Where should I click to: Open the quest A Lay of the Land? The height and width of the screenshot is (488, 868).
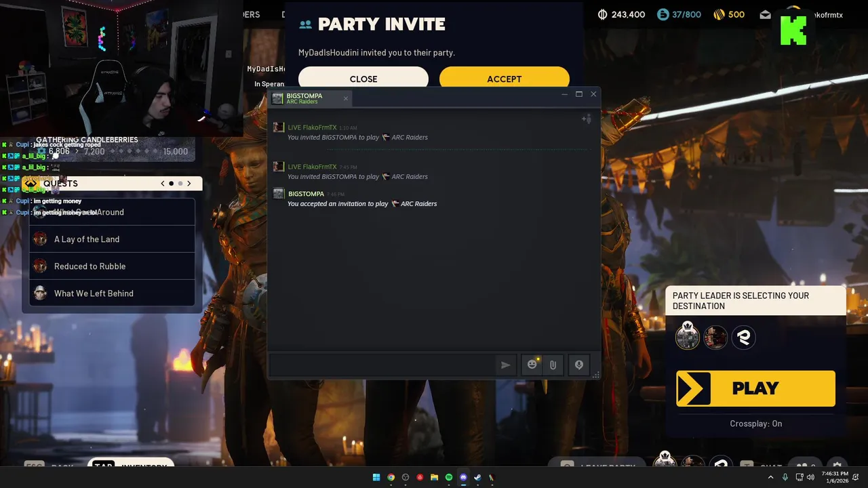112,239
